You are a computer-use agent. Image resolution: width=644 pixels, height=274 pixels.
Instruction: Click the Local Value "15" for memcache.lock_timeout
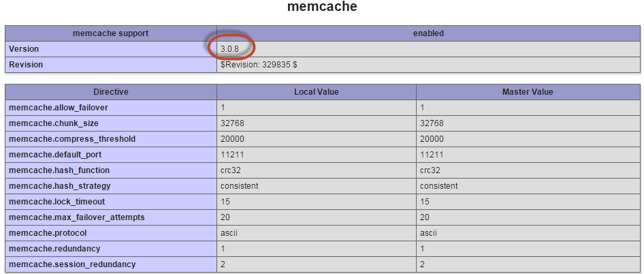[x=225, y=202]
